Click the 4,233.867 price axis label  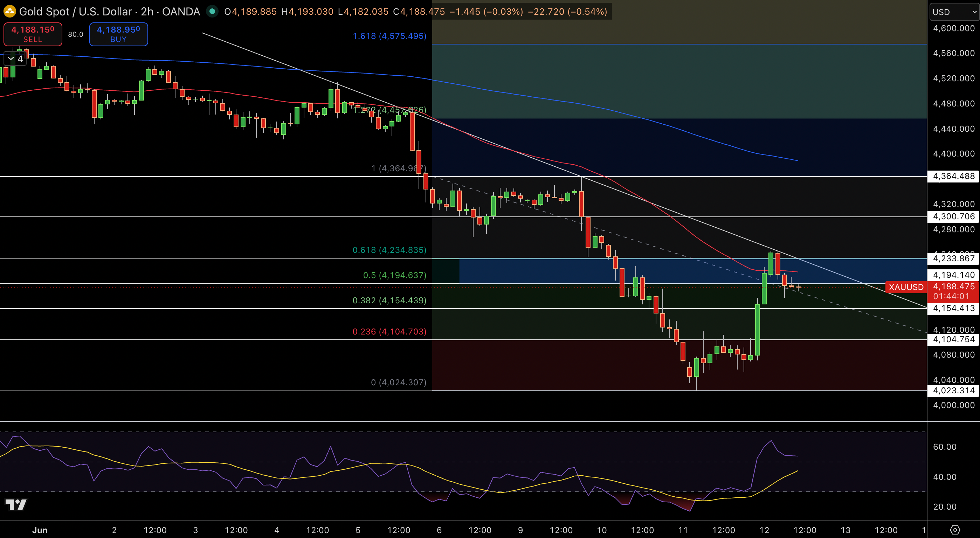(953, 258)
